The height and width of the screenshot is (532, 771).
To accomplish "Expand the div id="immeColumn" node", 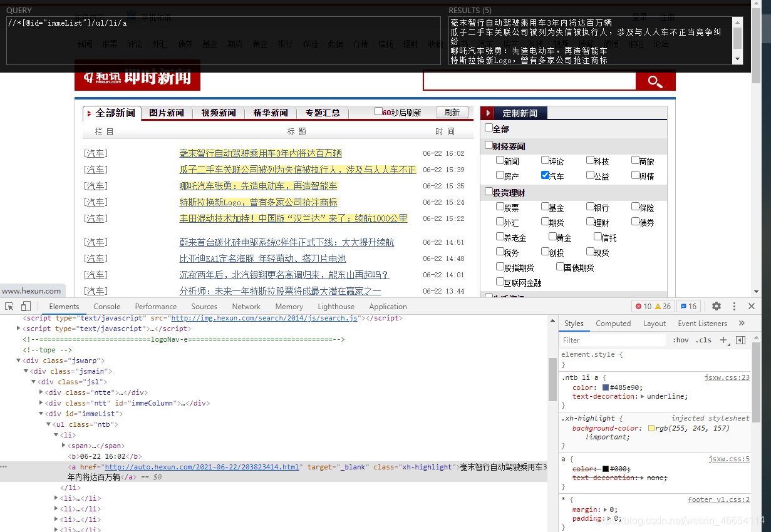I will pyautogui.click(x=41, y=403).
